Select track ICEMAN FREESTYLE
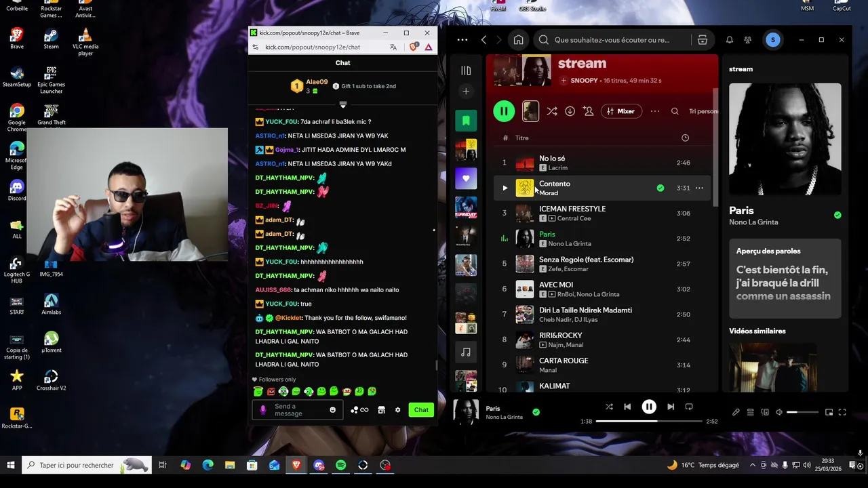 [x=572, y=209]
